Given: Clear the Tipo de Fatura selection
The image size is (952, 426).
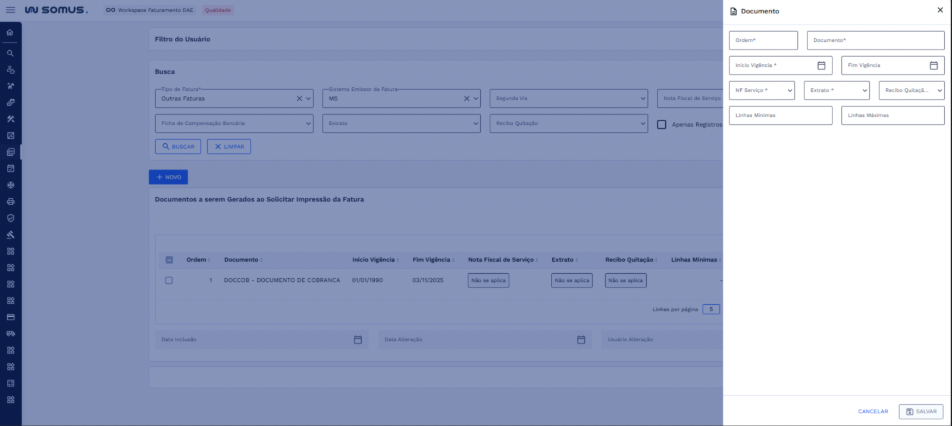Looking at the screenshot, I should pyautogui.click(x=299, y=99).
